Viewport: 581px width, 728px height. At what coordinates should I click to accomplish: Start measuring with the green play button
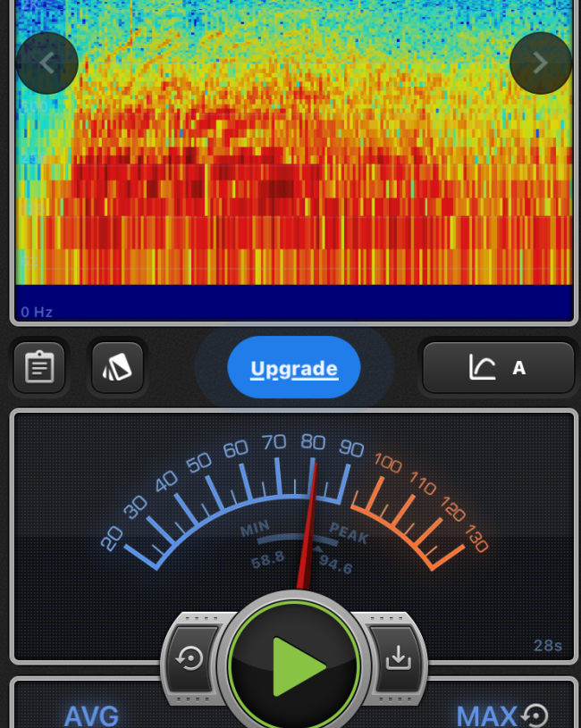294,666
